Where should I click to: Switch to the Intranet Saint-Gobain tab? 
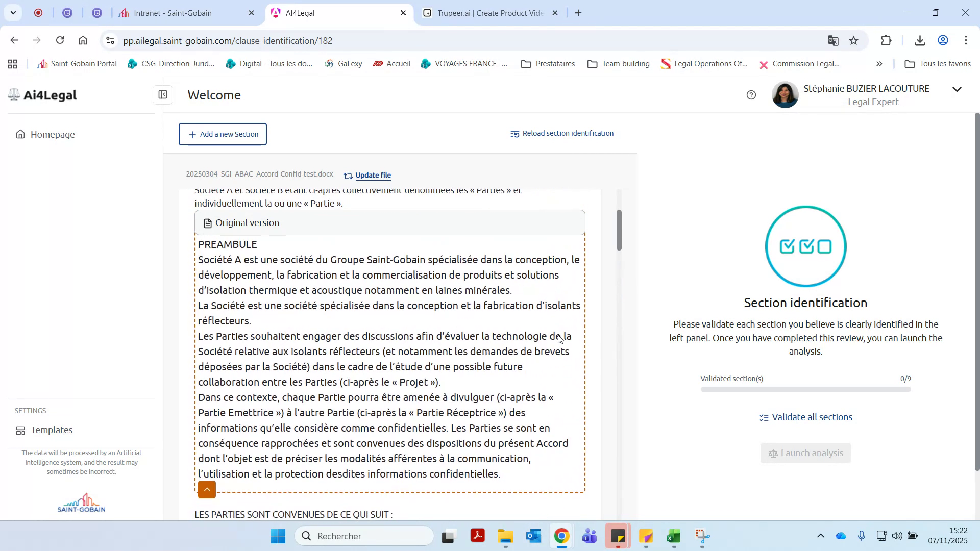pyautogui.click(x=174, y=13)
